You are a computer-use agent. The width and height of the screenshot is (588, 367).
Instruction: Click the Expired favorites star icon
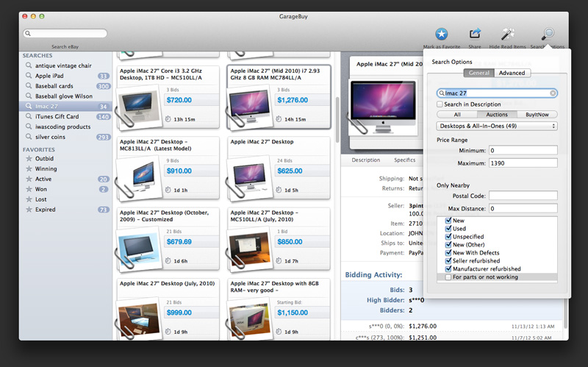coord(29,210)
